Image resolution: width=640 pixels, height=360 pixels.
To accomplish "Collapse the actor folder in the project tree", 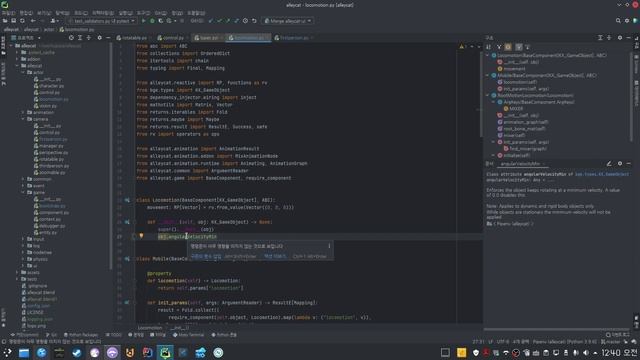I will [x=23, y=72].
